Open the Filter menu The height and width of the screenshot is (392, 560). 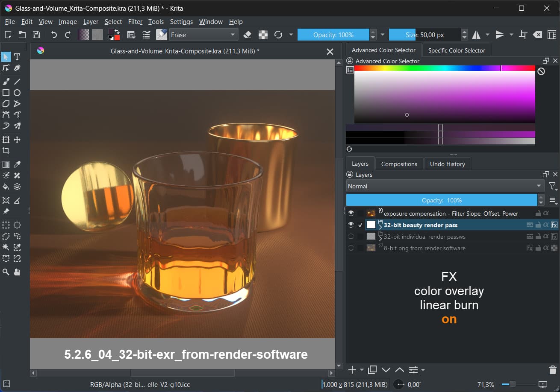[x=135, y=22]
